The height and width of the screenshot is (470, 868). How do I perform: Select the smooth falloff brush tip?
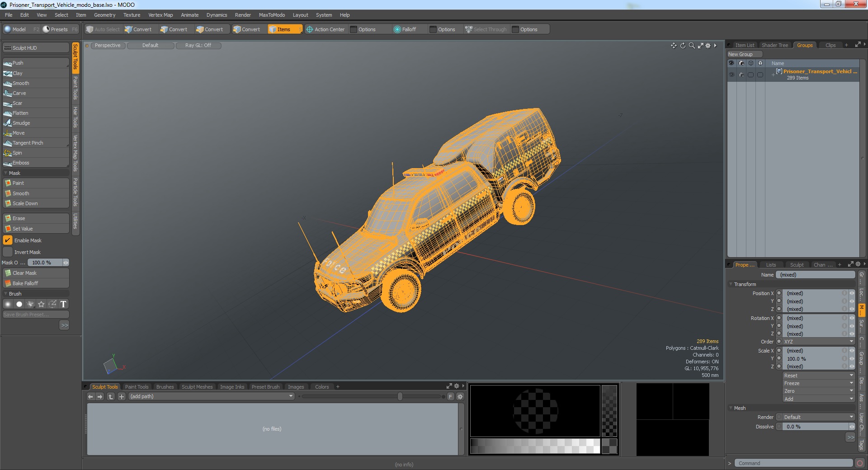pyautogui.click(x=8, y=304)
